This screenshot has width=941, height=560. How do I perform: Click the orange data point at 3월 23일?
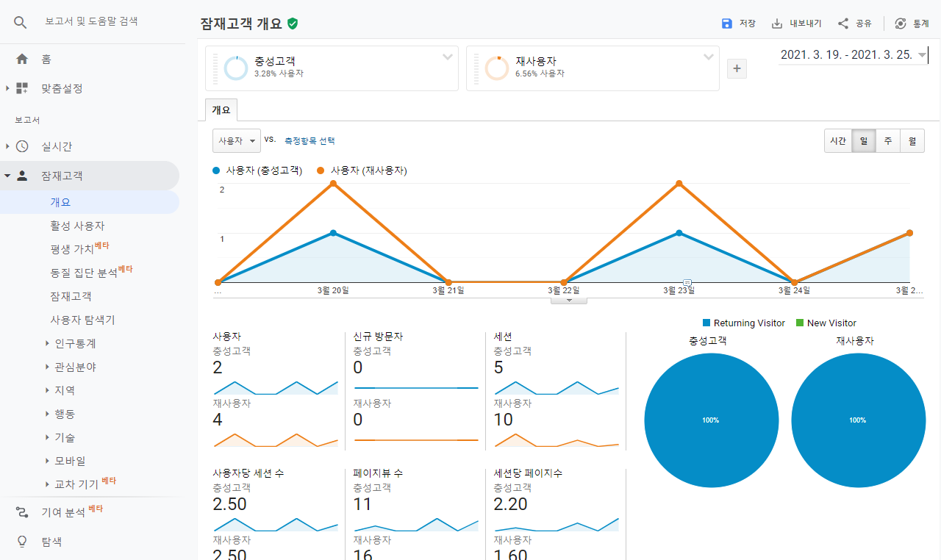point(679,183)
